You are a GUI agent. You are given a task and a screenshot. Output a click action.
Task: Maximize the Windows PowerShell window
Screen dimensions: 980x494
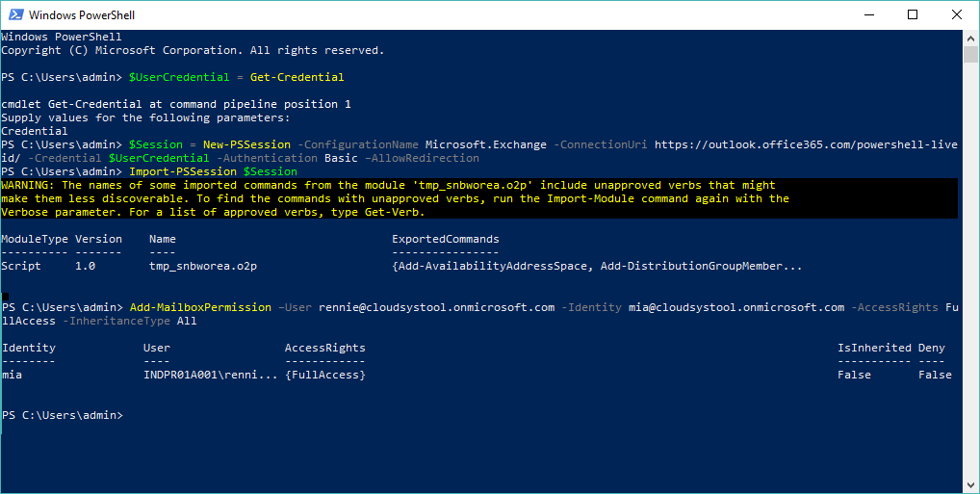(x=913, y=14)
